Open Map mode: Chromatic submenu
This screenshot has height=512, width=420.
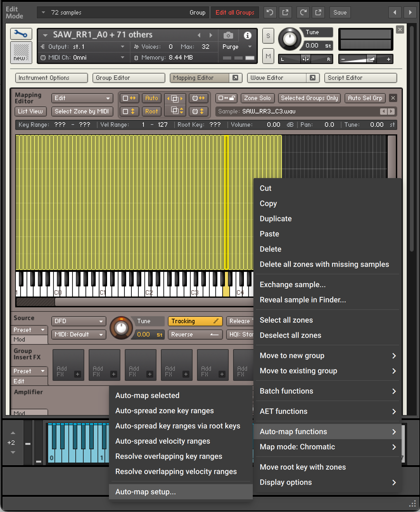click(x=328, y=447)
